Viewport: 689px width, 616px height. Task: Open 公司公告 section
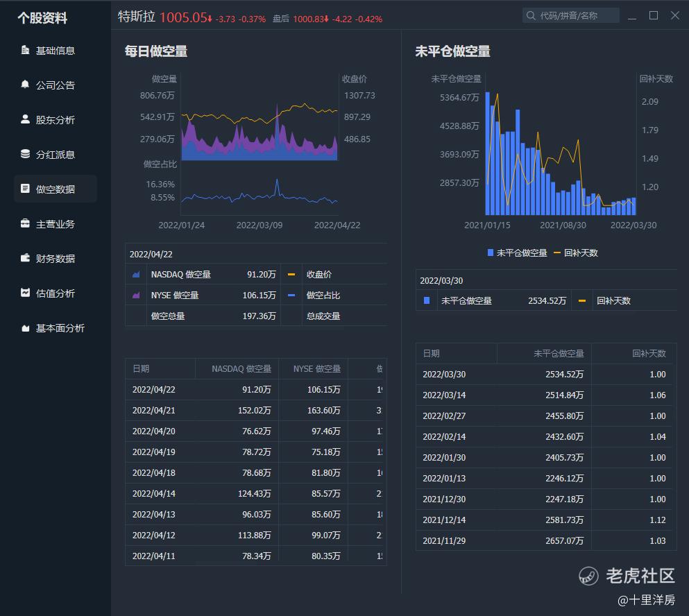pos(56,85)
